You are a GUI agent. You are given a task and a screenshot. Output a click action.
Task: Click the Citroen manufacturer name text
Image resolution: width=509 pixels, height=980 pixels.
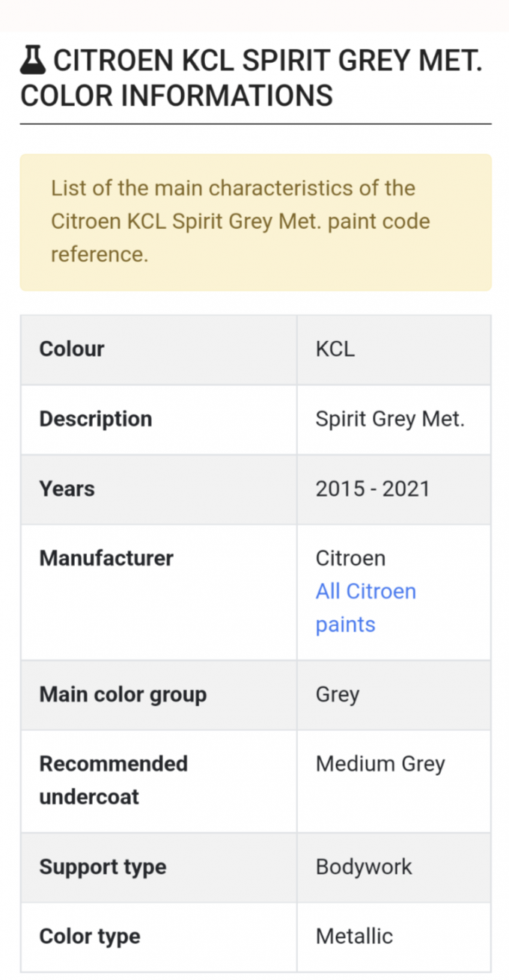(350, 559)
